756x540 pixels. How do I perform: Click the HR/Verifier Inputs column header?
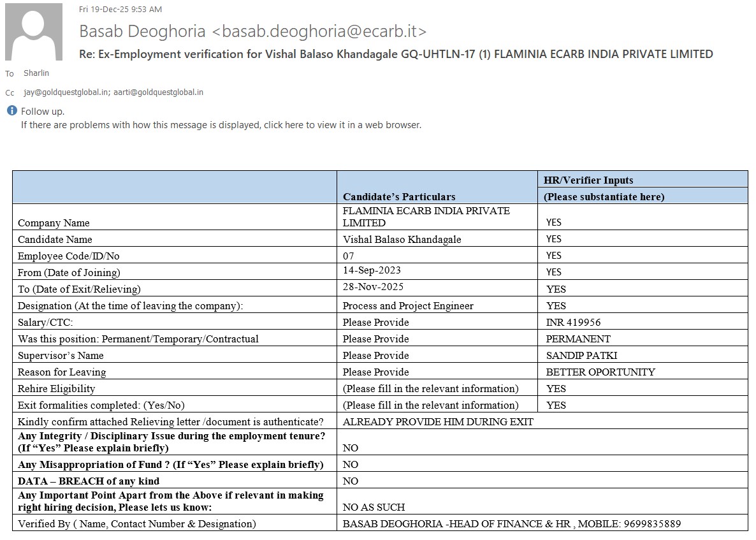pyautogui.click(x=588, y=180)
